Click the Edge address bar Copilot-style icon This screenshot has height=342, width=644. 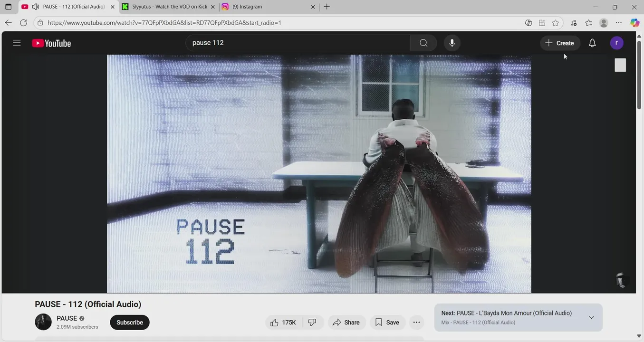(528, 22)
